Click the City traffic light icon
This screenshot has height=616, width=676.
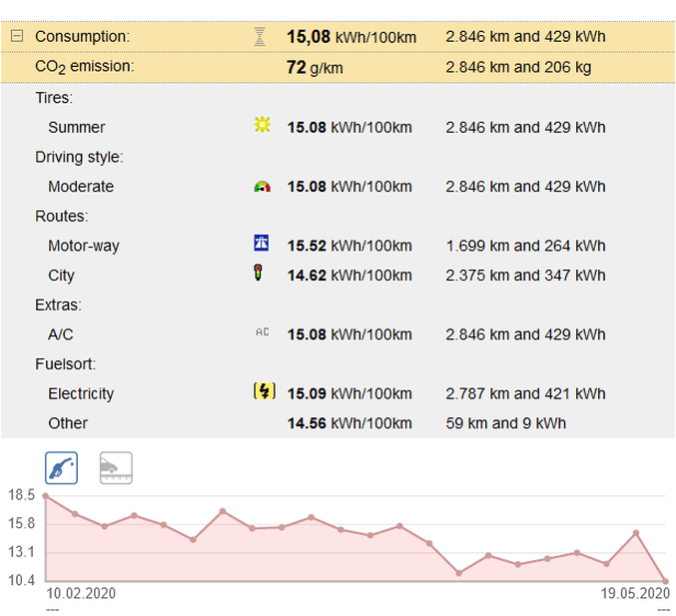pos(260,274)
